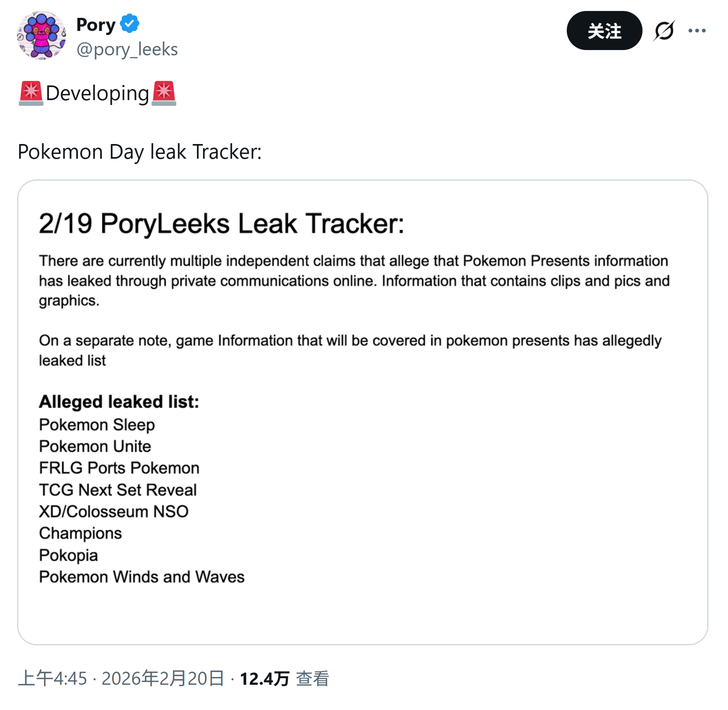Viewport: 728px width, 710px height.
Task: Open the Grok slashed-circle icon
Action: click(x=664, y=31)
